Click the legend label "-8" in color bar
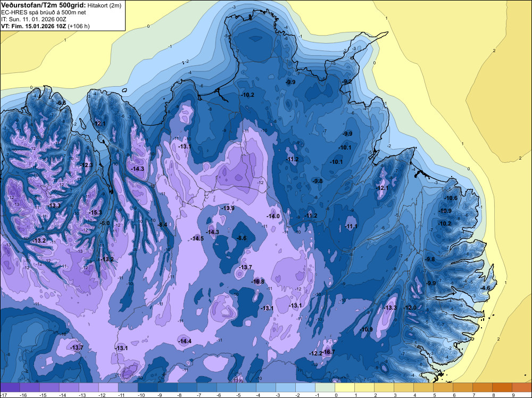532x398 pixels. coord(179,395)
